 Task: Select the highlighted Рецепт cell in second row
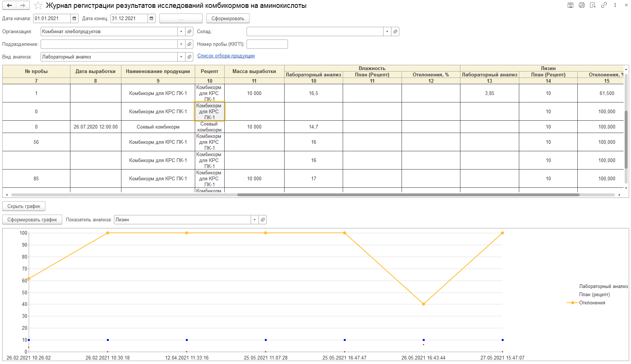point(209,111)
